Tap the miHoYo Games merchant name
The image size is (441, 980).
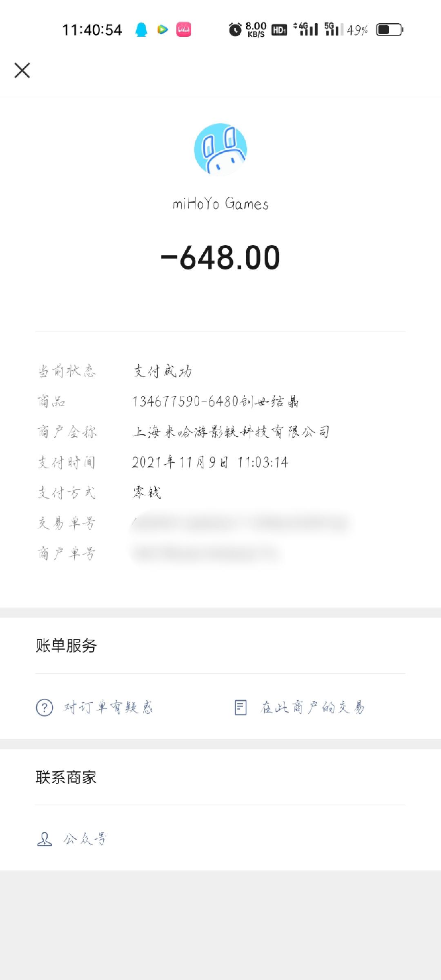[220, 203]
